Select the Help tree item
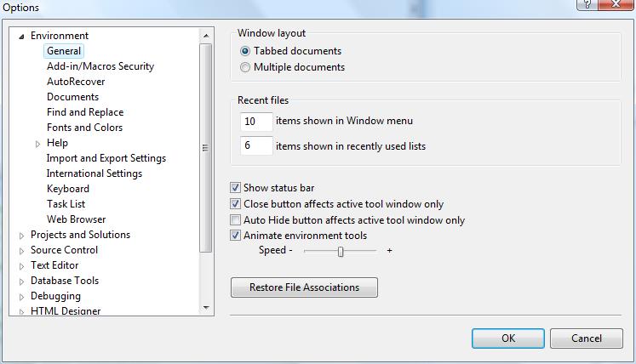 57,143
